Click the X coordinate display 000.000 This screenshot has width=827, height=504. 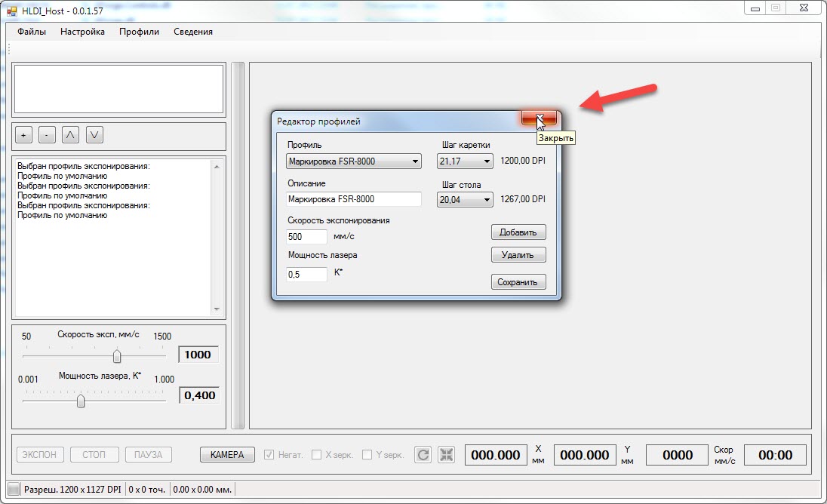pos(496,455)
